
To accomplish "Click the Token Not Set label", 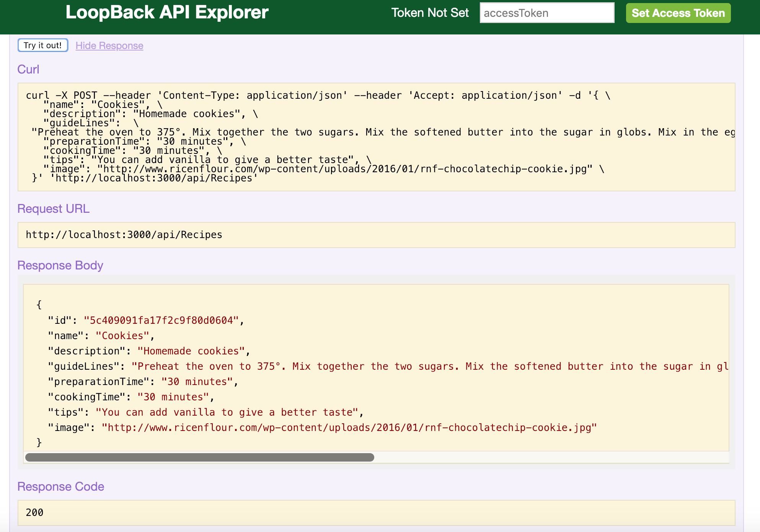I will pos(430,13).
